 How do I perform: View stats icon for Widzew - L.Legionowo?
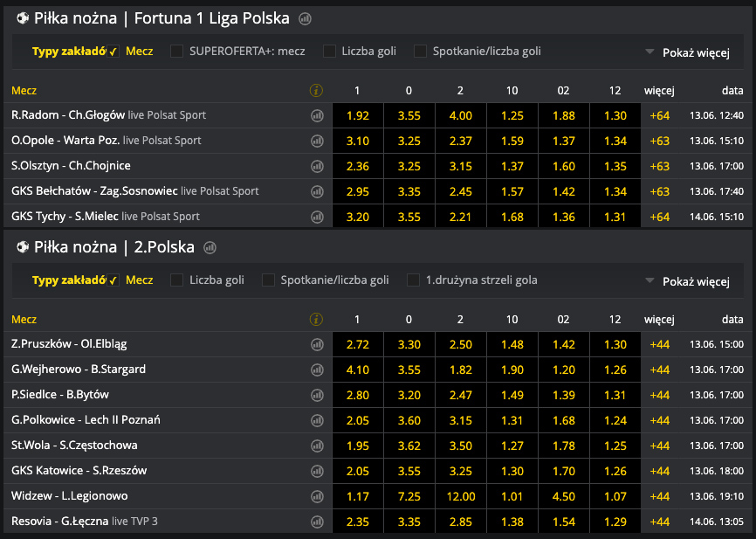(316, 496)
